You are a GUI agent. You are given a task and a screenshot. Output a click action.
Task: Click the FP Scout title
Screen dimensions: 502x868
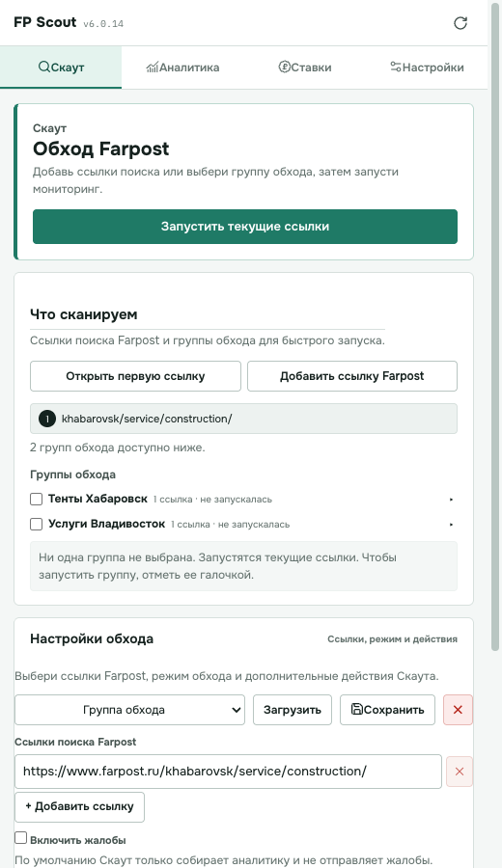tap(44, 22)
